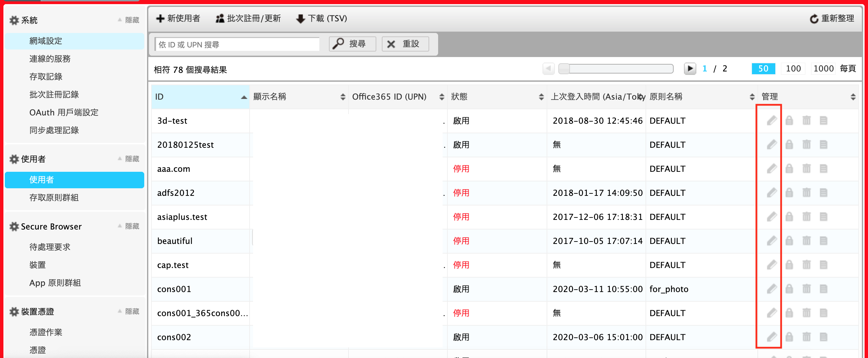Image resolution: width=868 pixels, height=358 pixels.
Task: Click lock icon for cons002 row
Action: click(789, 337)
